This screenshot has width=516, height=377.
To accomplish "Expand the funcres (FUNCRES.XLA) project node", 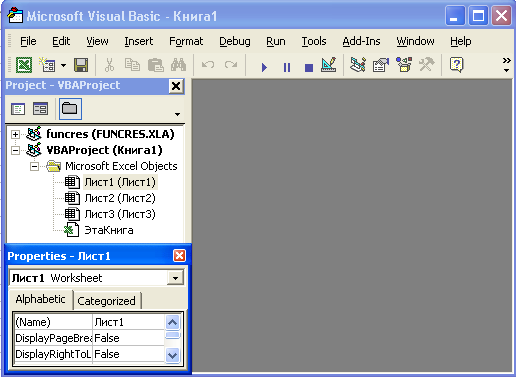I will [x=15, y=134].
